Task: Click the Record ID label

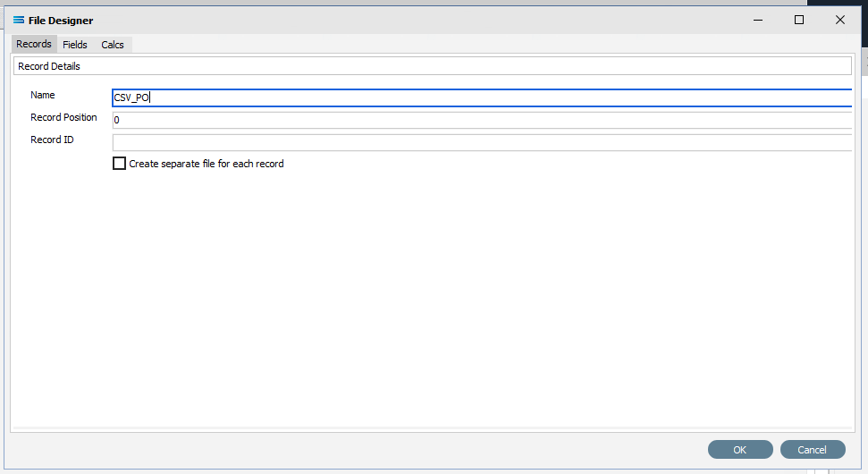Action: [x=52, y=140]
